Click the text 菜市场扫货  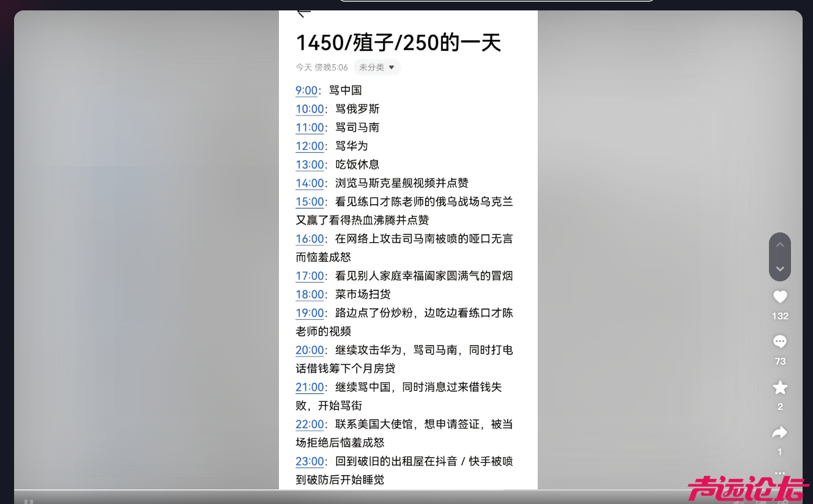click(363, 294)
